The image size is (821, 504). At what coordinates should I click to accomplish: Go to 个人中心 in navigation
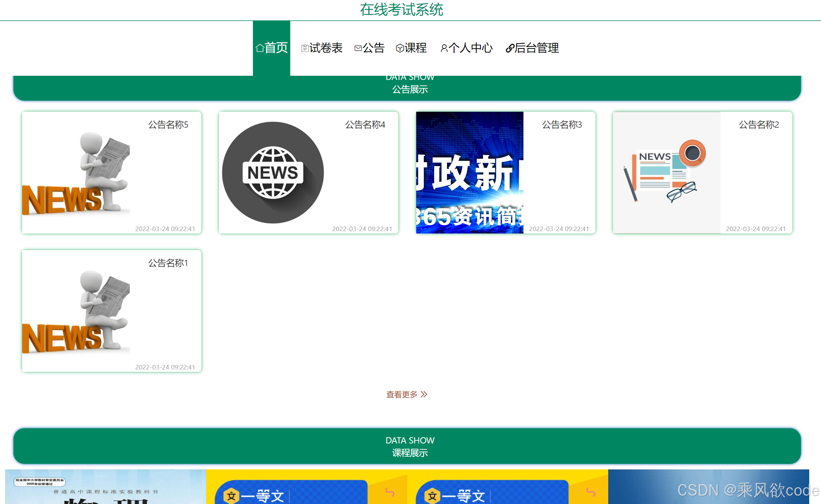tap(470, 48)
